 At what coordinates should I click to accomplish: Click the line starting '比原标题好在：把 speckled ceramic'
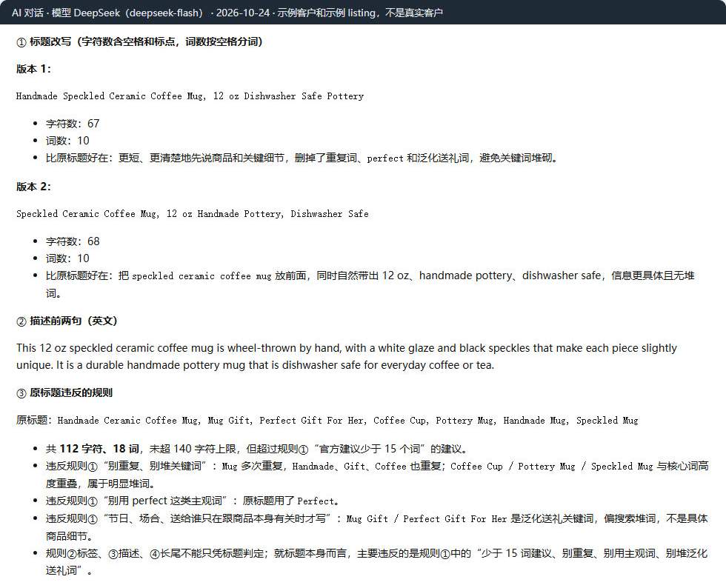[370, 284]
